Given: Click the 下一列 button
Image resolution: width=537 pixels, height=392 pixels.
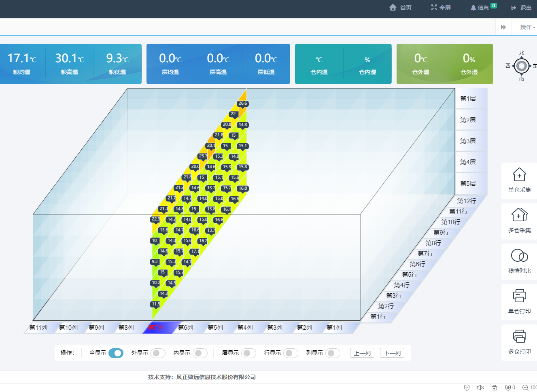Looking at the screenshot, I should pos(392,353).
